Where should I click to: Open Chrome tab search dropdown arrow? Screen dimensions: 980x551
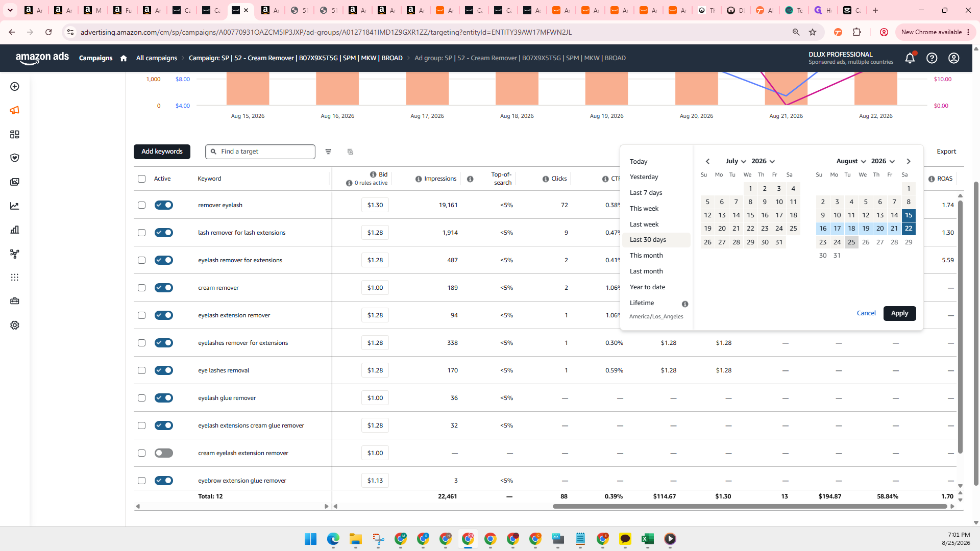(x=10, y=10)
